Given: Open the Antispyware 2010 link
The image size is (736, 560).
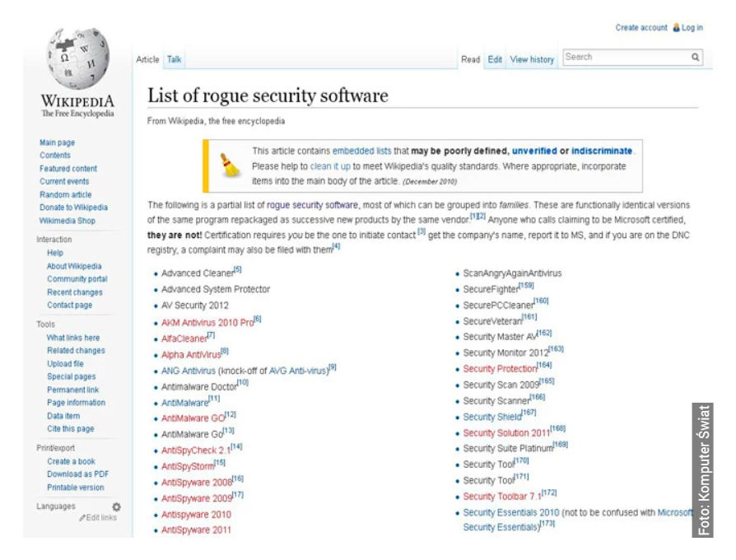Looking at the screenshot, I should pos(196,515).
